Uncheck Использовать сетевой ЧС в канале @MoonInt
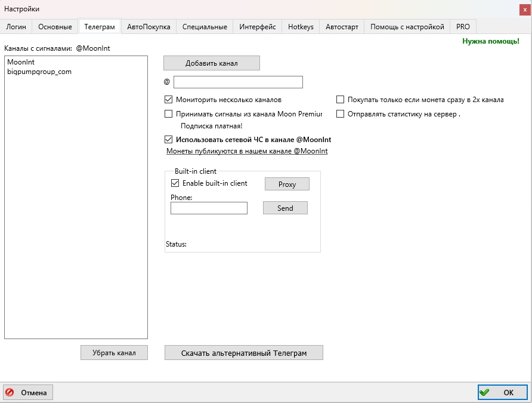This screenshot has height=403, width=532. (x=168, y=139)
